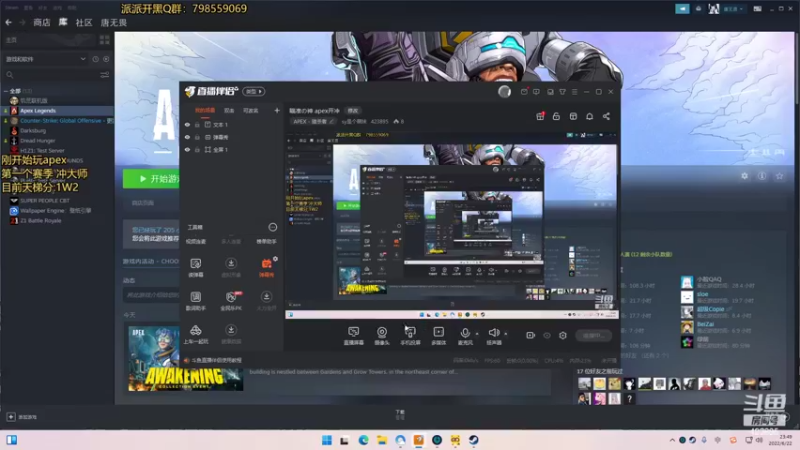
Task: Add a 摄像头 camera source
Action: (382, 336)
